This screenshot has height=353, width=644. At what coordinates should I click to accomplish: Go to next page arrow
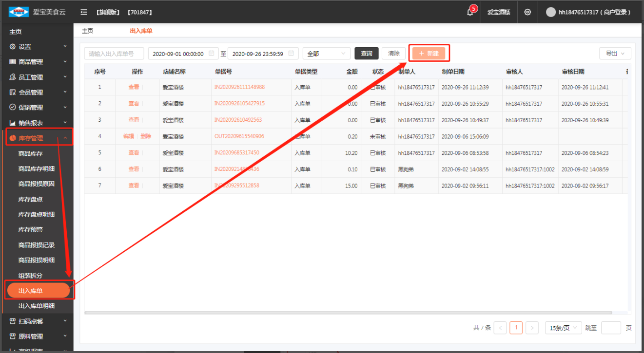click(532, 328)
